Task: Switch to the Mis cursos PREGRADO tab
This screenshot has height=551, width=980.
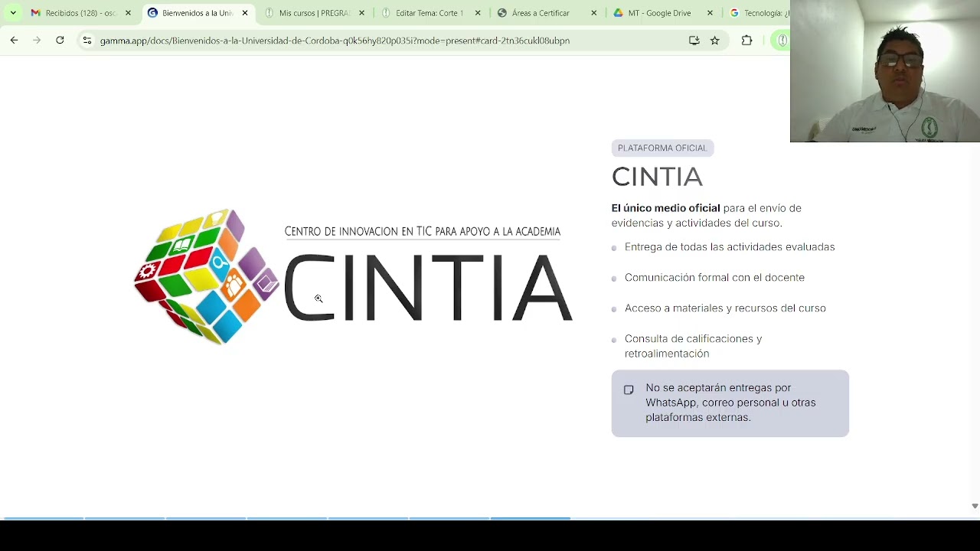Action: pos(314,13)
